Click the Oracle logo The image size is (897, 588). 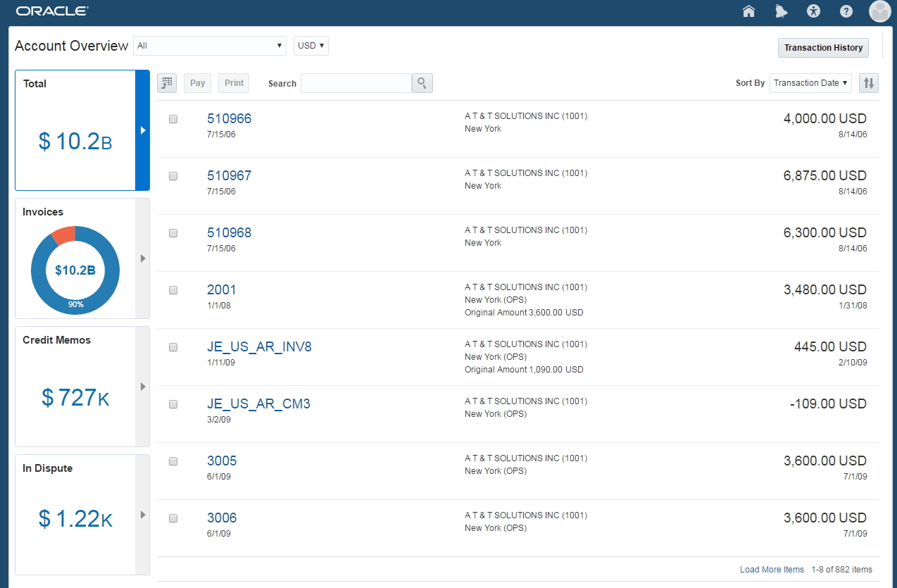(x=52, y=11)
